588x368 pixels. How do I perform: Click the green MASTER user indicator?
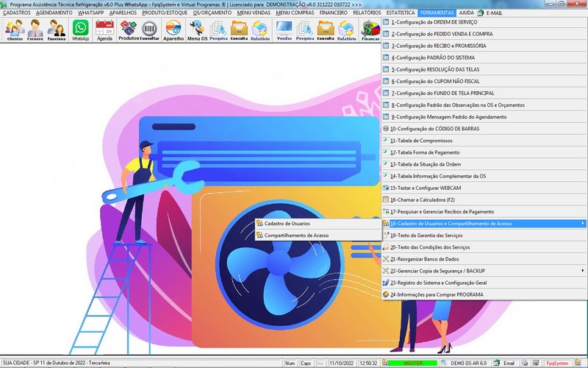413,363
